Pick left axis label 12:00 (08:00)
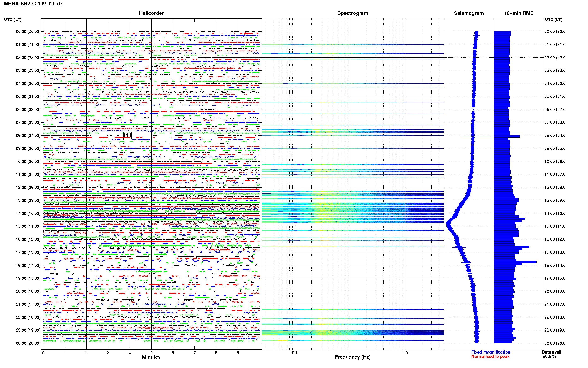Screen dimensions: 588x368 (28, 187)
